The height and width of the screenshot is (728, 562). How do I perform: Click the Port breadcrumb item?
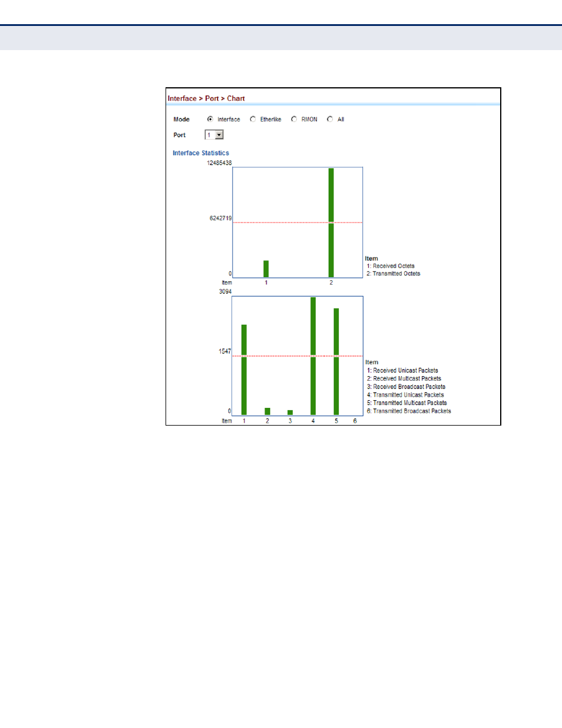pyautogui.click(x=211, y=98)
